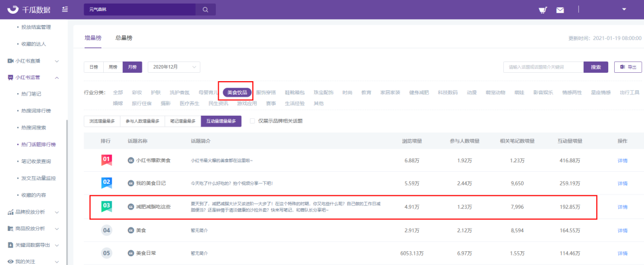Open 详情 for 小红书爆款美食
This screenshot has width=644, height=265.
click(x=623, y=161)
